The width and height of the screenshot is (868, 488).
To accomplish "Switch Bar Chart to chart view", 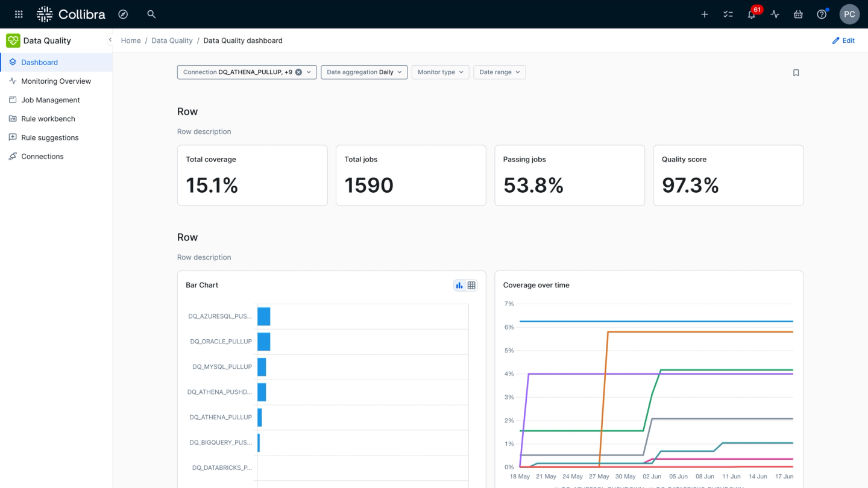I will click(x=459, y=286).
